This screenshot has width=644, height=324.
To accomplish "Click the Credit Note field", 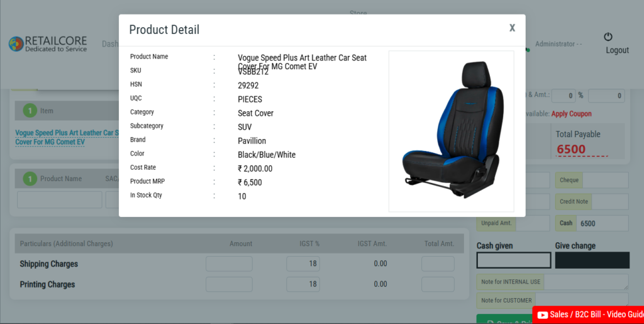I will click(x=610, y=201).
